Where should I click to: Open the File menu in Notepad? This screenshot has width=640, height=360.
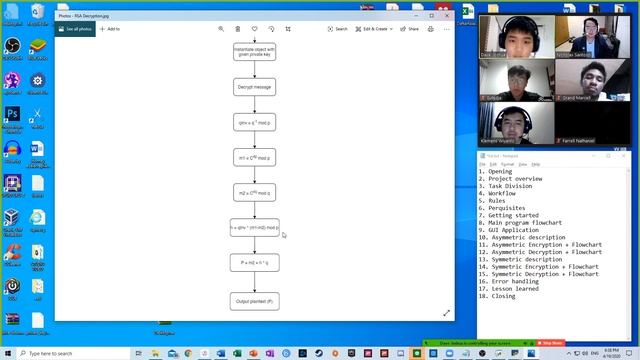point(482,164)
